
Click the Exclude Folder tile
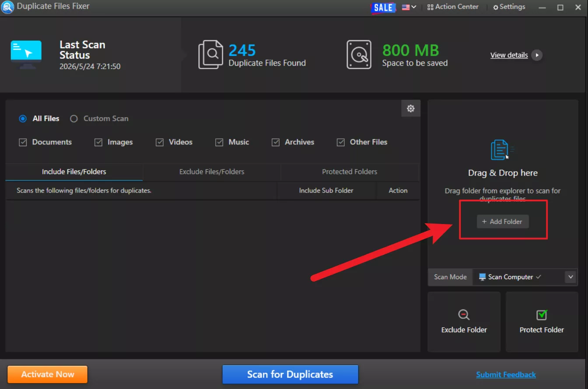464,322
